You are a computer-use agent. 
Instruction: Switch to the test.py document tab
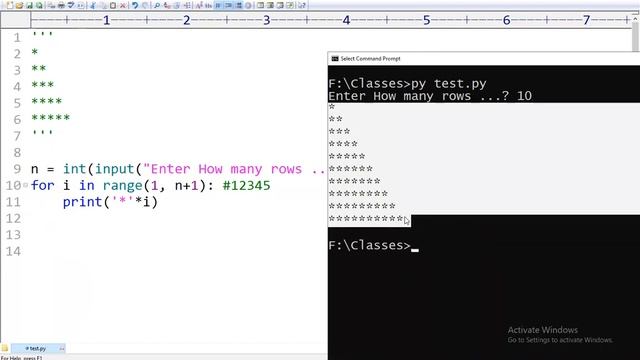pos(38,348)
